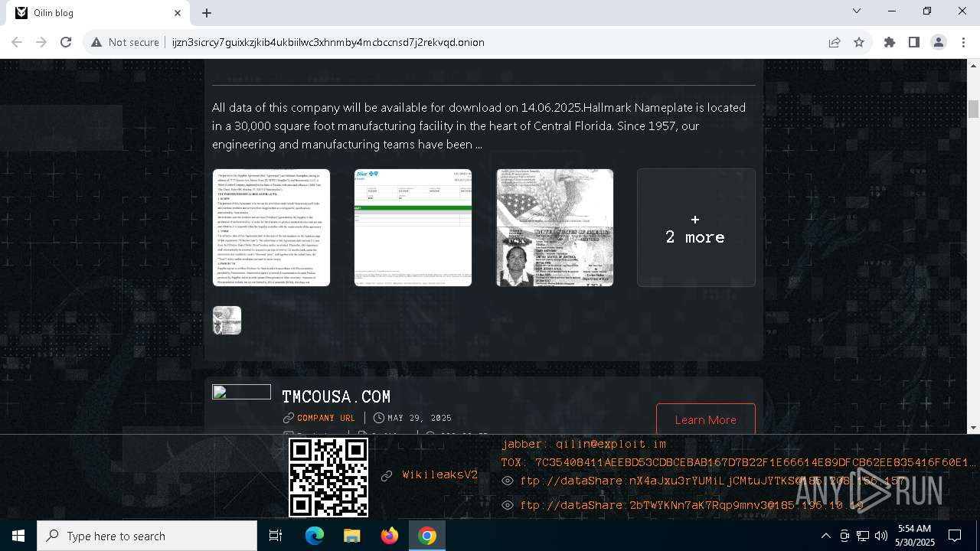Open the small thumbnail below gallery

click(x=227, y=320)
